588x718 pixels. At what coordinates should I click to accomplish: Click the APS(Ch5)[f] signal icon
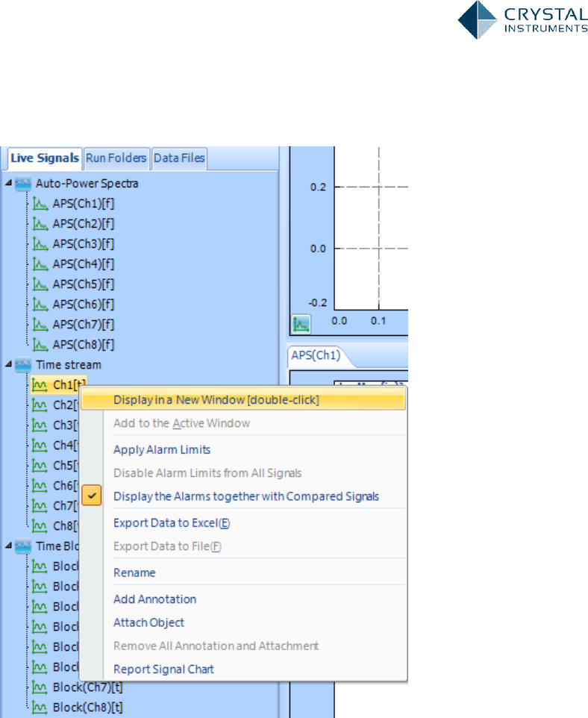click(40, 284)
